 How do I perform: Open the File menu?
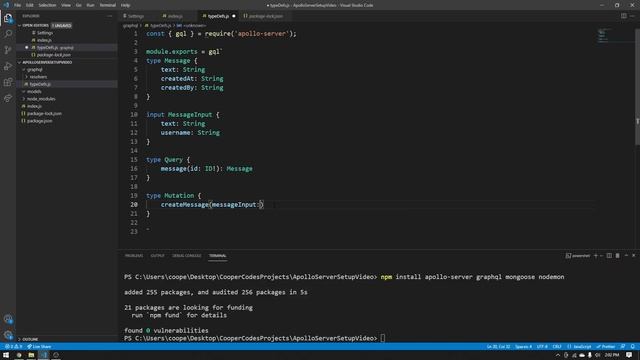(x=18, y=5)
